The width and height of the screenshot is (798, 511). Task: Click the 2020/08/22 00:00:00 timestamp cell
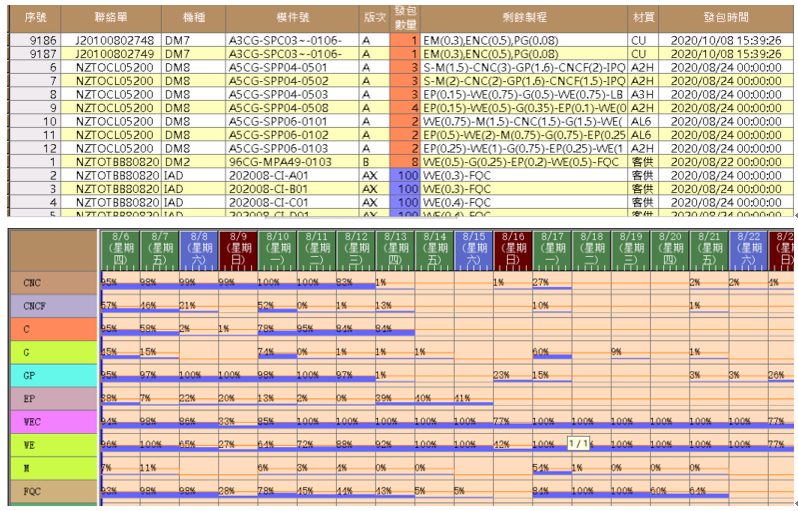pyautogui.click(x=726, y=162)
